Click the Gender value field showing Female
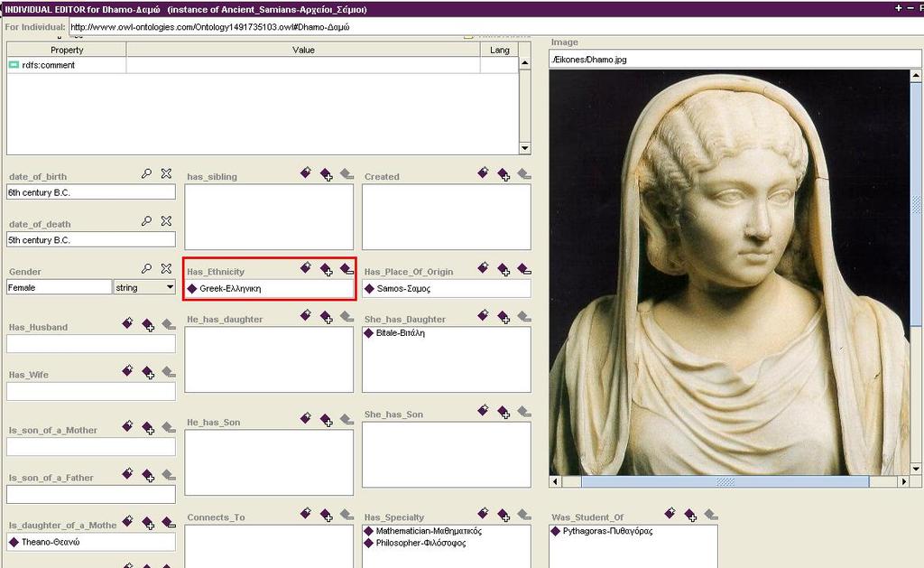924x568 pixels. (x=59, y=287)
